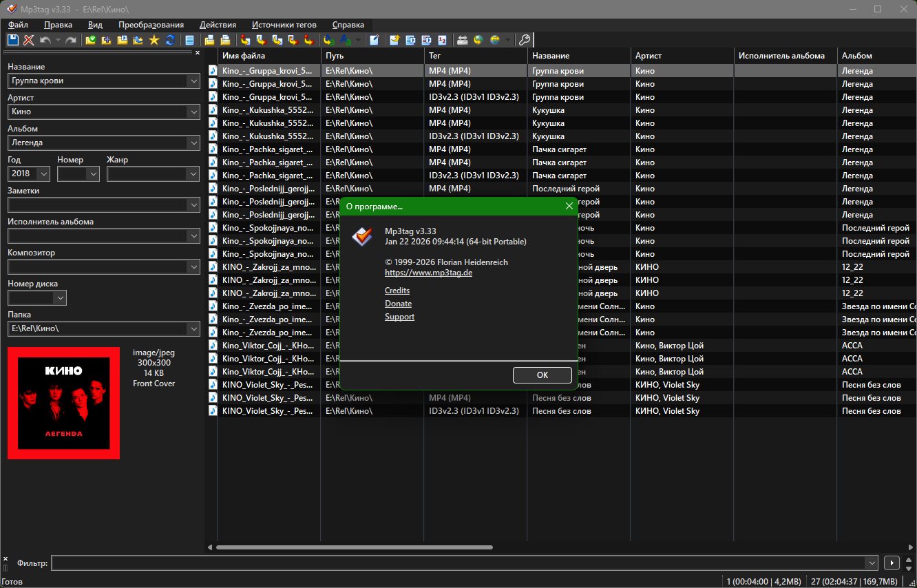Click the yellow star Favorites icon
917x588 pixels.
click(154, 41)
